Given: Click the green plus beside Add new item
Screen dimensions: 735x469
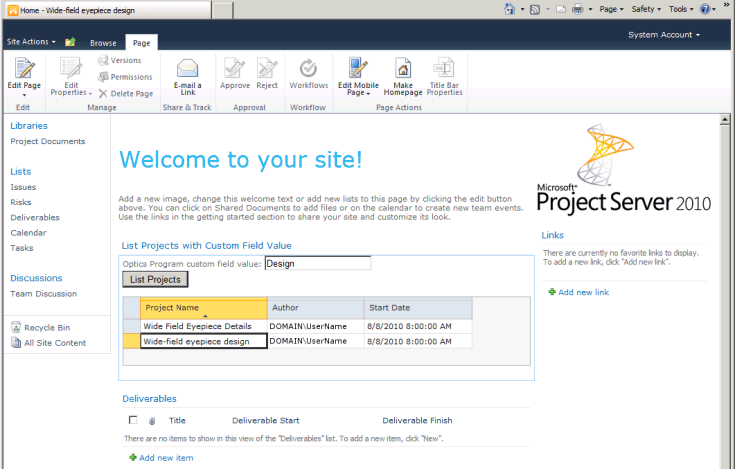Looking at the screenshot, I should (133, 457).
